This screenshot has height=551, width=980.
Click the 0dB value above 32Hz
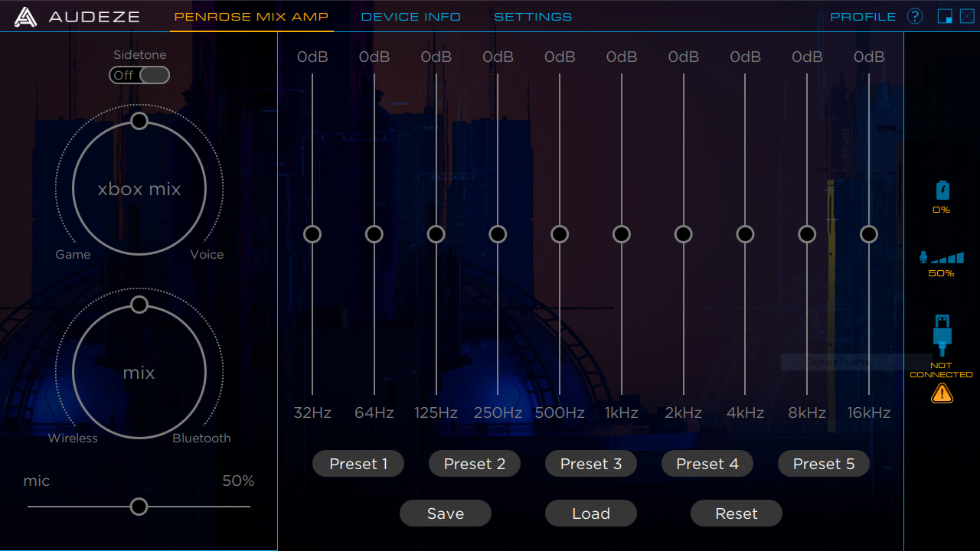click(312, 57)
